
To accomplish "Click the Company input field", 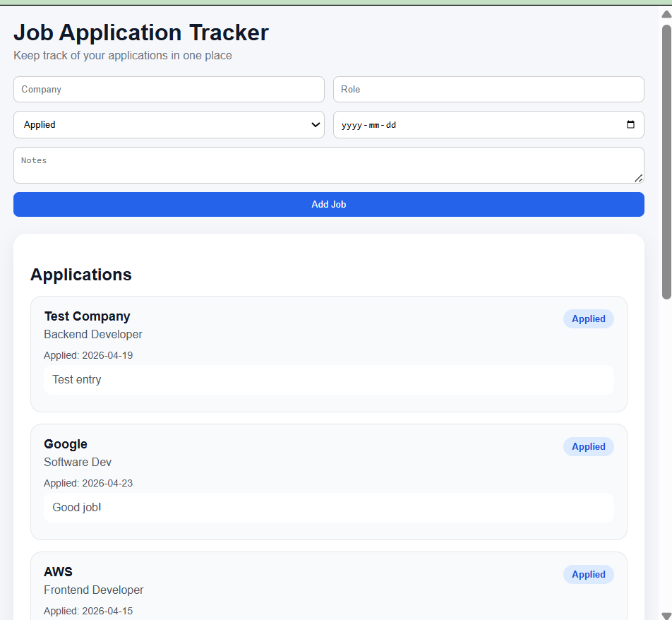I will pos(169,89).
